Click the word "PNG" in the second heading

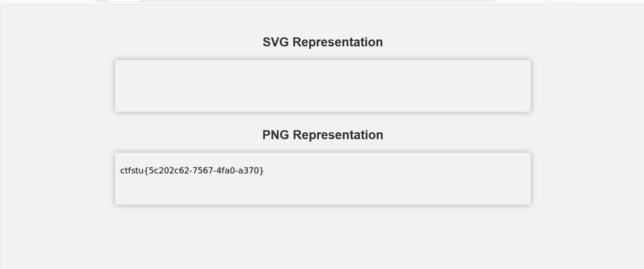coord(275,135)
